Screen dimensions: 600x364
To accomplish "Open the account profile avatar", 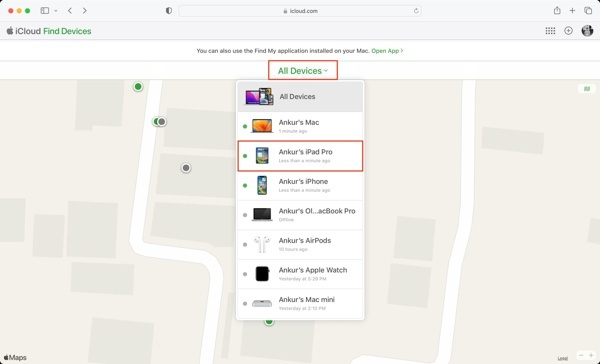I will pyautogui.click(x=587, y=31).
